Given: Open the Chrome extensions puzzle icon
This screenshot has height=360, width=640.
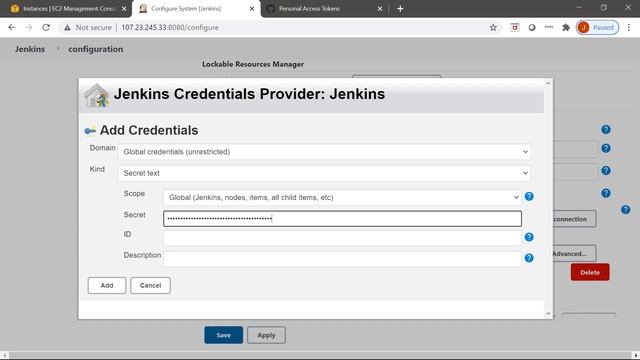Looking at the screenshot, I should pyautogui.click(x=566, y=27).
